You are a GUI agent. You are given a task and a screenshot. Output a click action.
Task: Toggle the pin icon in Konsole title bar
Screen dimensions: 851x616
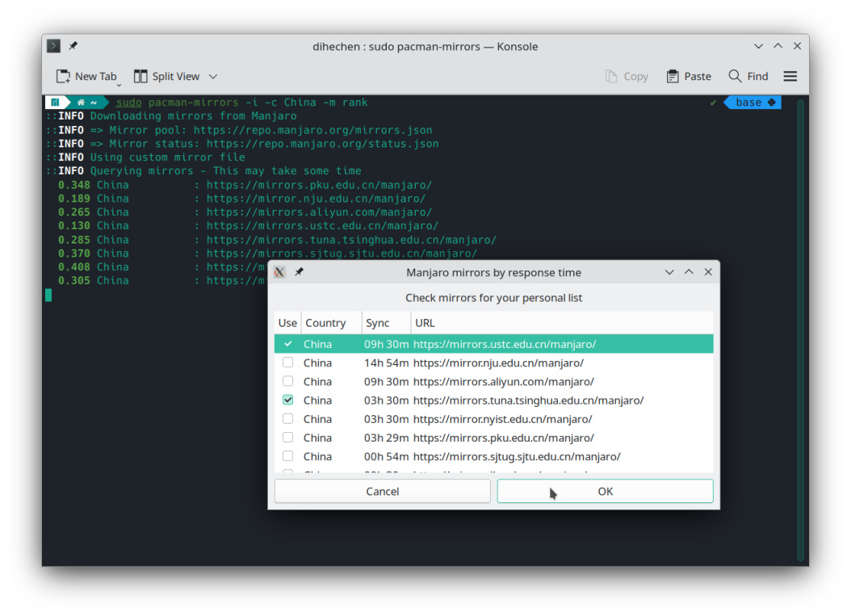pyautogui.click(x=73, y=46)
